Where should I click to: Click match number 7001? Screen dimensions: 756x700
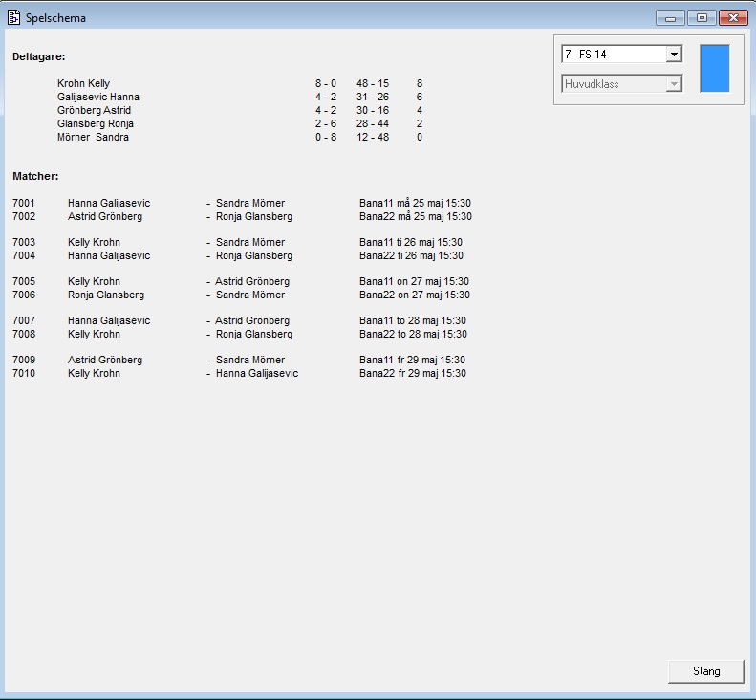coord(24,204)
